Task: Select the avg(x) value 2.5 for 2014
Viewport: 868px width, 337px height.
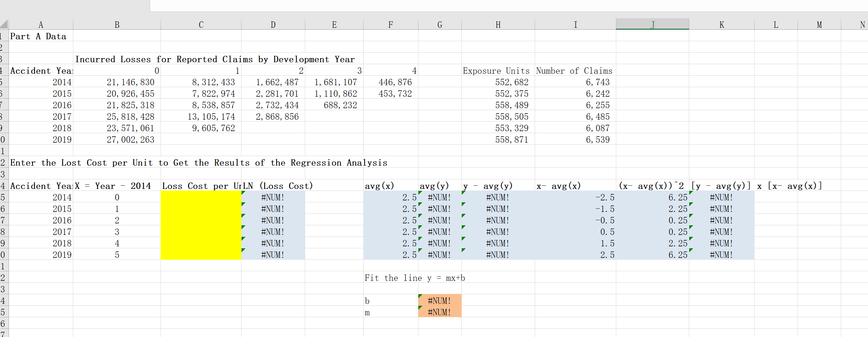Action: (390, 197)
